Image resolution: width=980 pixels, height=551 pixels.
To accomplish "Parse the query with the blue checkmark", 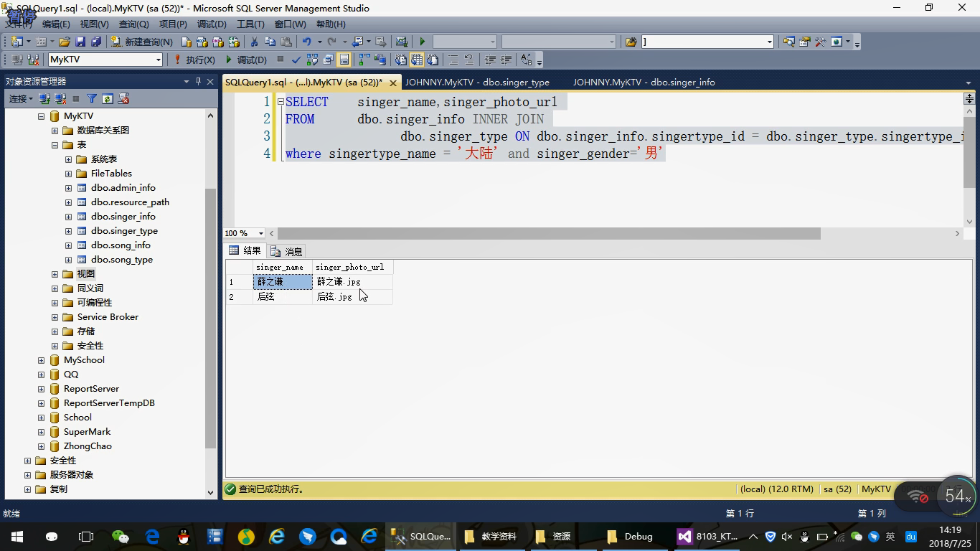I will pyautogui.click(x=296, y=60).
